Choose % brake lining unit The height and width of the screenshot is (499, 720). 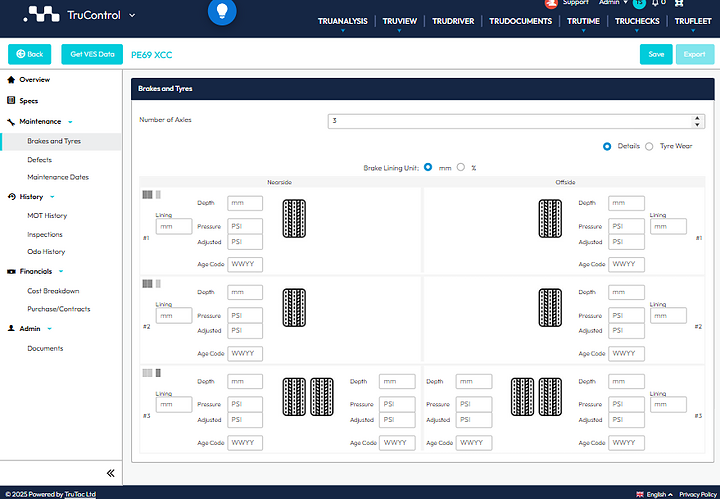(461, 167)
